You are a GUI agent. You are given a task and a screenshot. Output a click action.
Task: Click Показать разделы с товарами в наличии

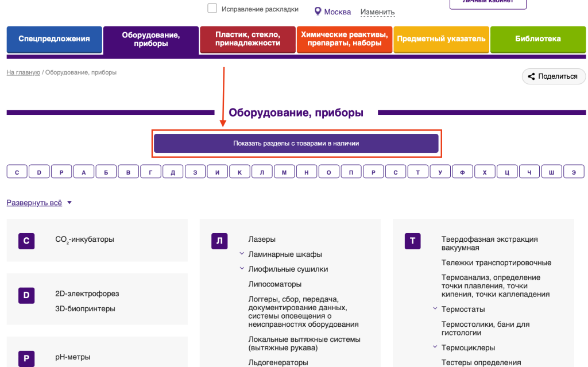[296, 144]
